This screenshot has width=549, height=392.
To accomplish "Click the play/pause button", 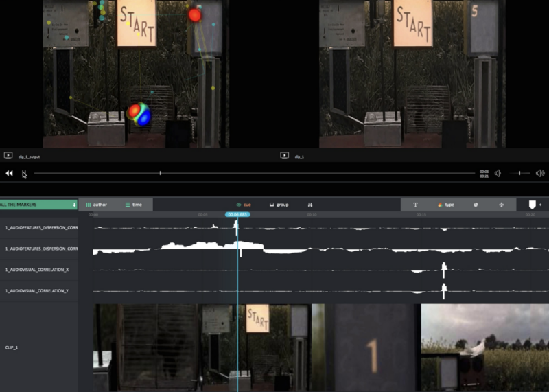I will [x=24, y=174].
